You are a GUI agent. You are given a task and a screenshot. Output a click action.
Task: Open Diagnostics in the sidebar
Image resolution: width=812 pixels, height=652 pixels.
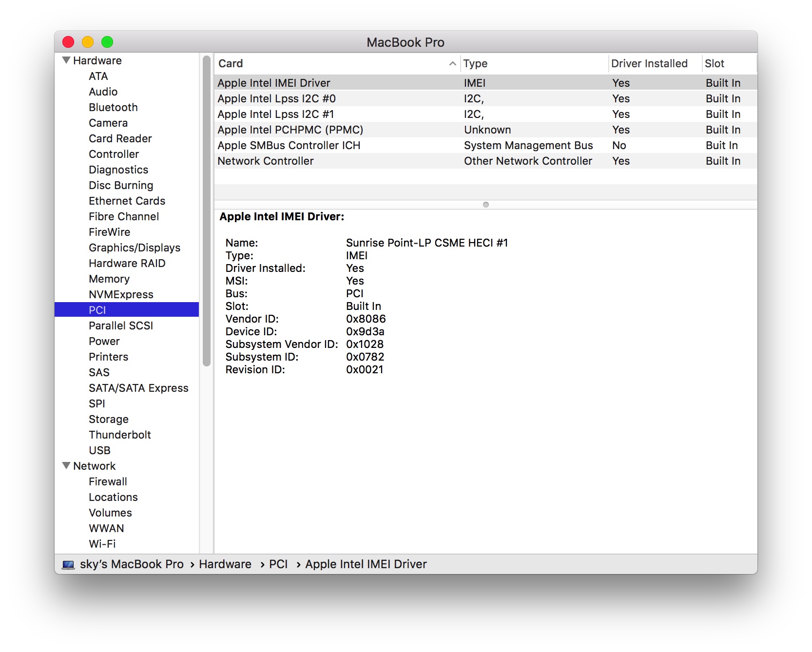(x=118, y=170)
